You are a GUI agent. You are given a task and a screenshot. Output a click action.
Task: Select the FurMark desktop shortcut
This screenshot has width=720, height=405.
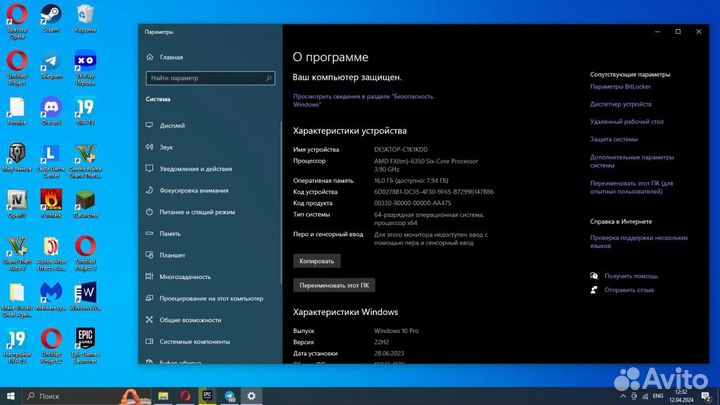51,204
